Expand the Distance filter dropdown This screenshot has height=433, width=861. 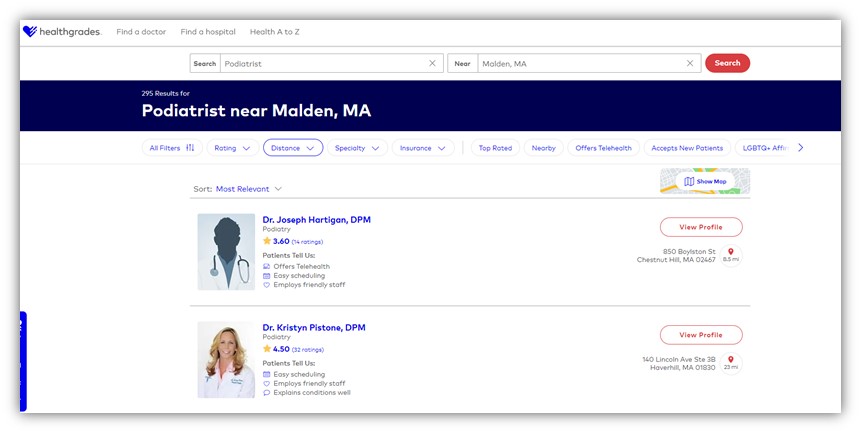coord(293,148)
